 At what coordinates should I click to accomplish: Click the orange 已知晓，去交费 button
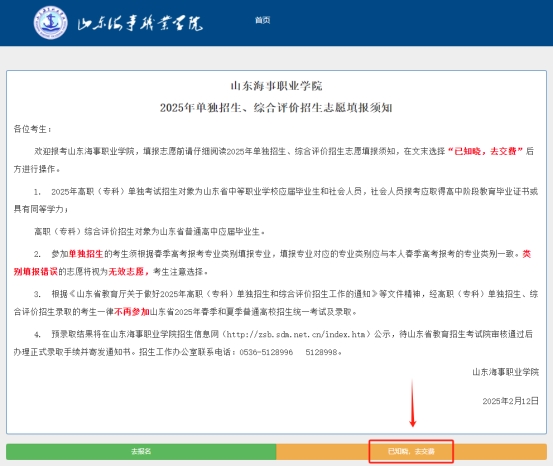coord(411,451)
